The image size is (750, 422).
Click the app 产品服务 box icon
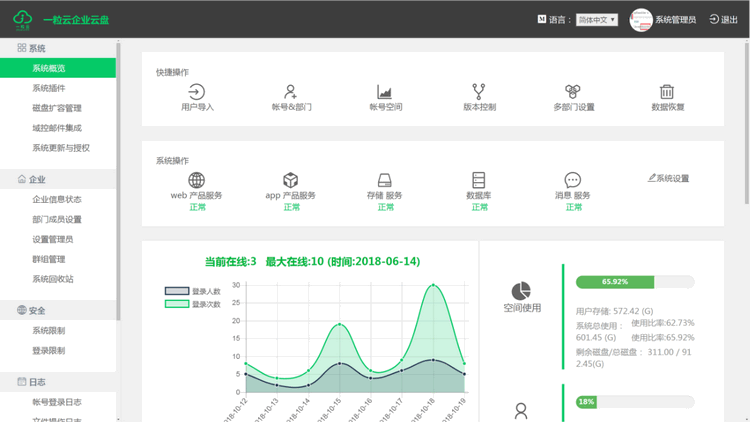click(291, 180)
